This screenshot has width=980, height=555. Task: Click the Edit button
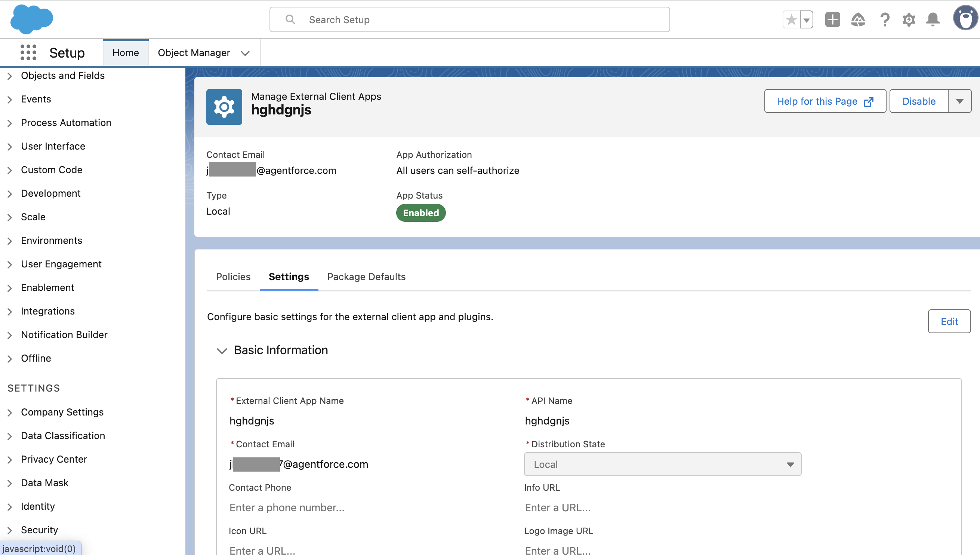coord(949,321)
